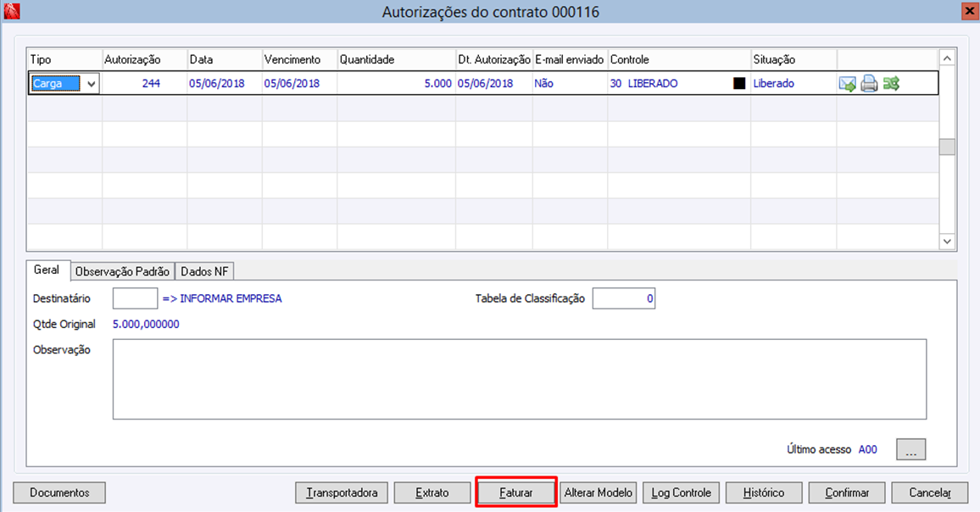Click the grid scrollbar up arrow
Viewport: 980px width, 512px height.
click(x=947, y=58)
